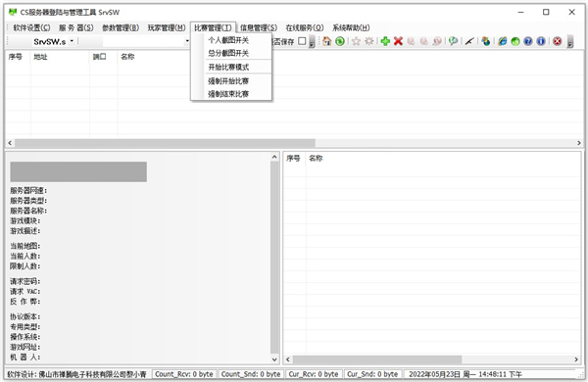Click the 软件设计 credit in status bar
The image size is (588, 382).
(76, 374)
